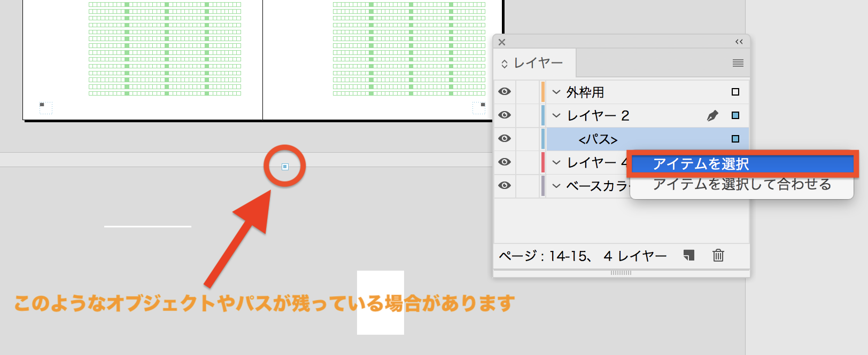
Task: Expand the レイヤー 4 chevron
Action: [556, 162]
